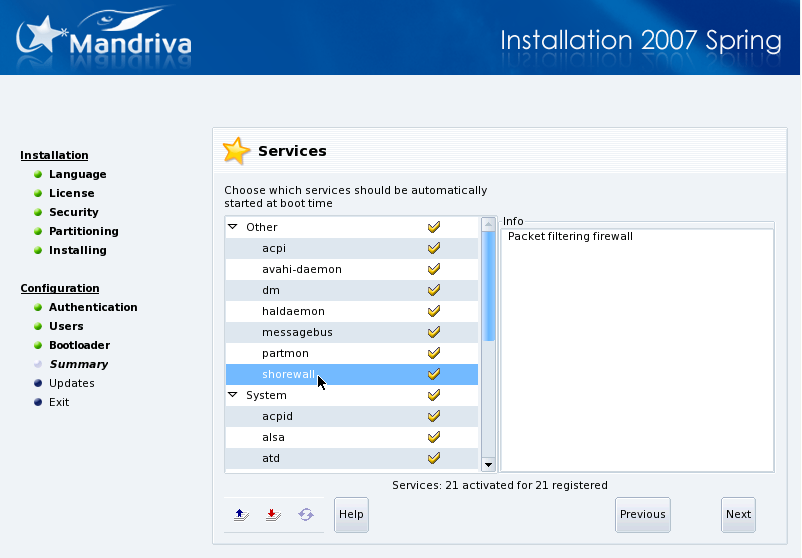Viewport: 802px width, 558px height.
Task: Click the services list scrollbar thumb
Action: coord(489,285)
